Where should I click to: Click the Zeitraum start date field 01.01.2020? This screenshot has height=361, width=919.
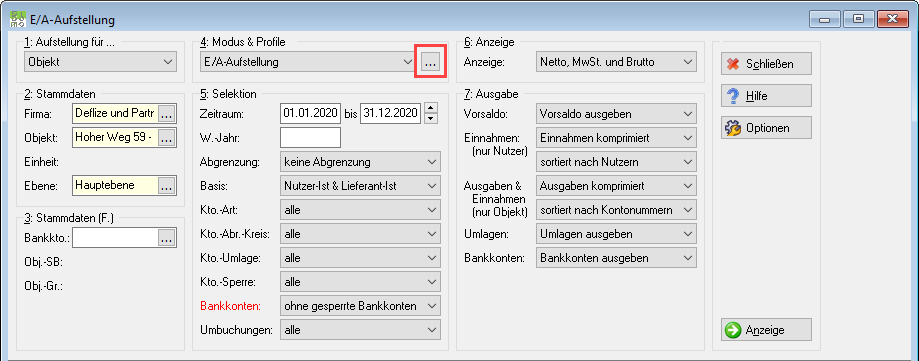click(x=311, y=113)
